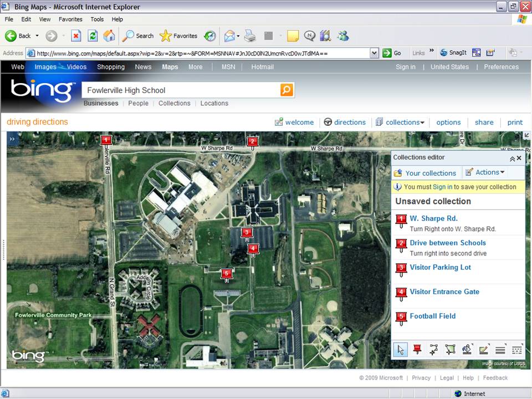Select the People search category
Image resolution: width=532 pixels, height=399 pixels.
[x=139, y=103]
